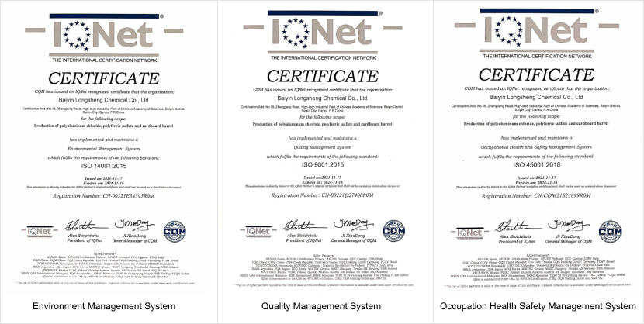Click 'Baiyin Longsheng Chemical Co., Ltd' on the ISO 14001 certificate
The image size is (644, 324).
(103, 100)
